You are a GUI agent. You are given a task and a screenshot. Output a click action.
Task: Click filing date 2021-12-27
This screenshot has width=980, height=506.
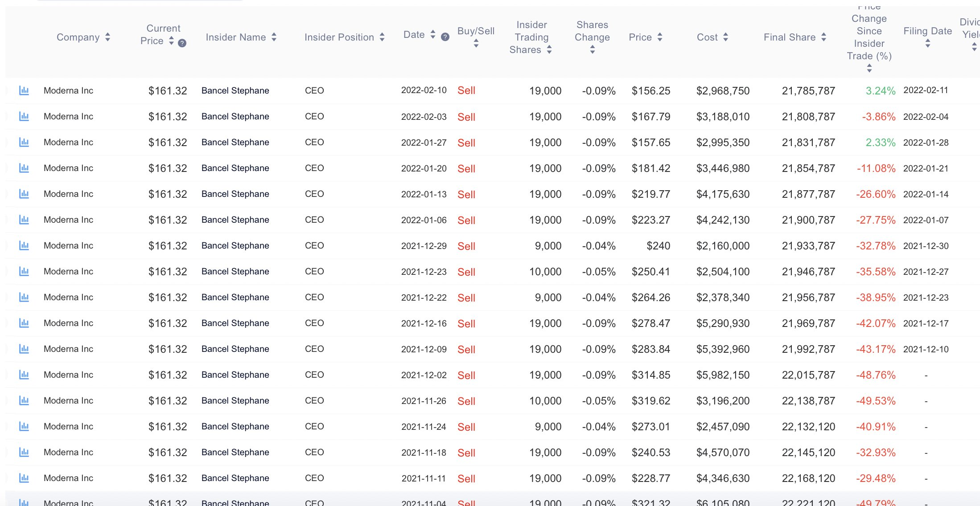point(926,272)
